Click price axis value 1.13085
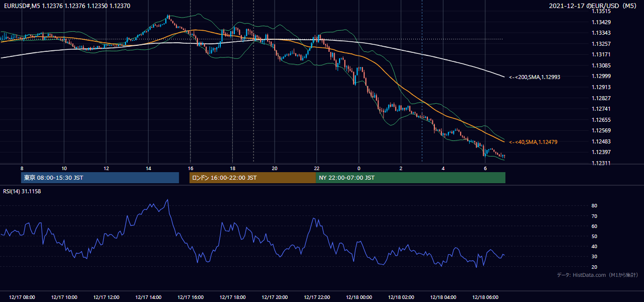The width and height of the screenshot is (644, 302). [601, 65]
